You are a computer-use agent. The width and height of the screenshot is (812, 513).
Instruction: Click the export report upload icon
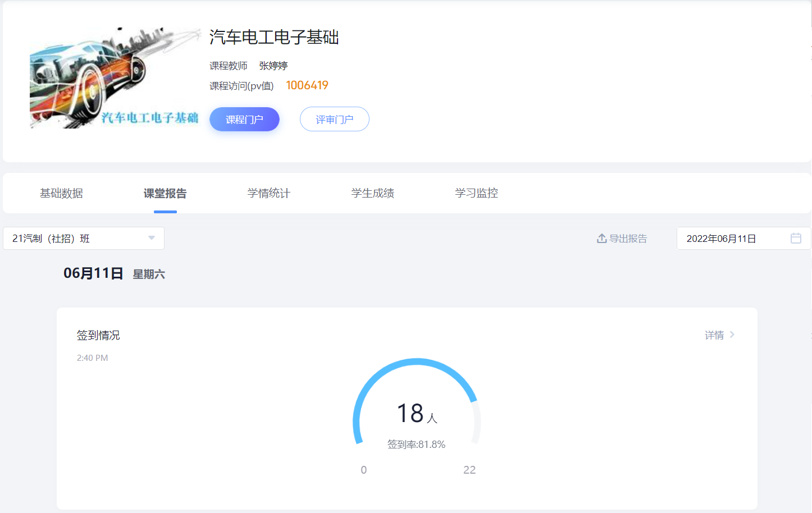coord(601,239)
